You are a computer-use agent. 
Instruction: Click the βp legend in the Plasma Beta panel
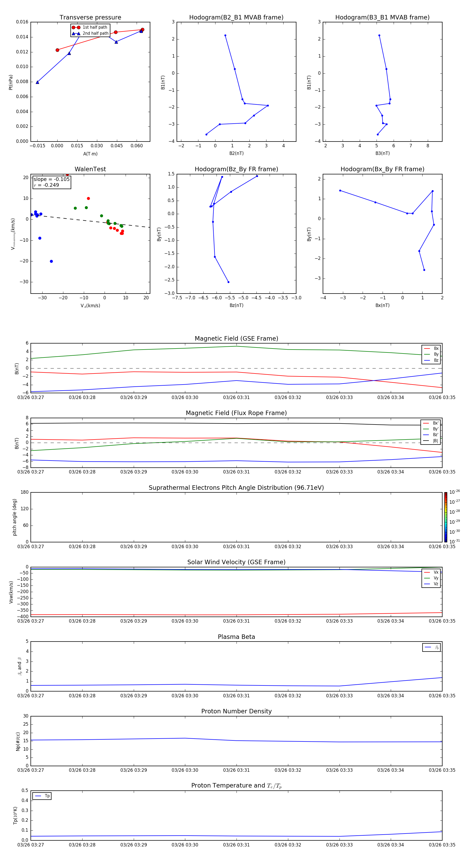[x=431, y=647]
